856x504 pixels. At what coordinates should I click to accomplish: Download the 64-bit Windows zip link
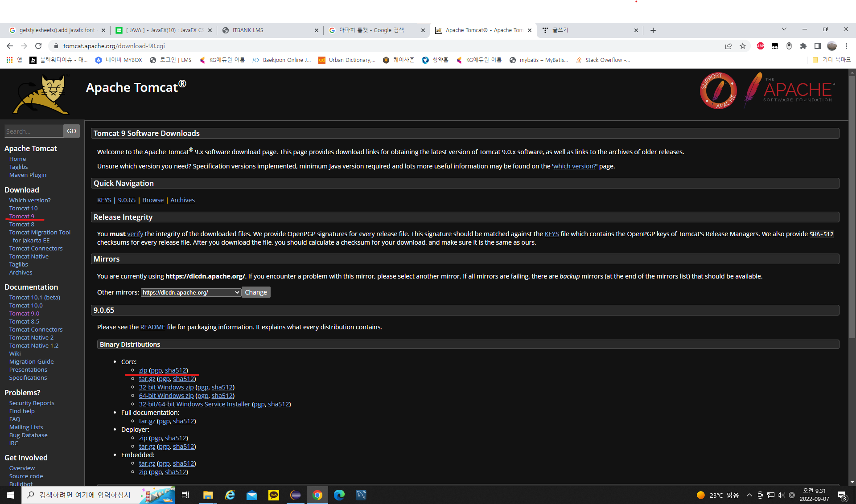[166, 396]
